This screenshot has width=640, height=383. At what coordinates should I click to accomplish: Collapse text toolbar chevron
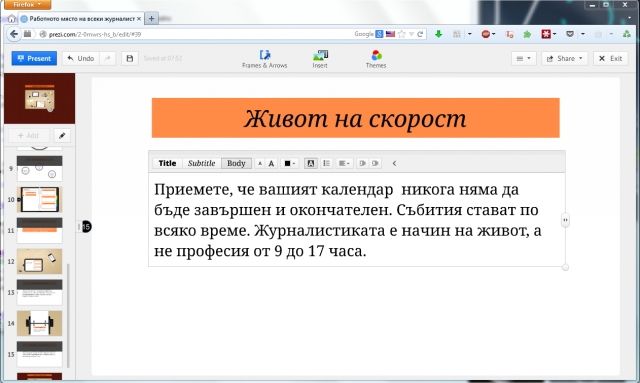pyautogui.click(x=394, y=163)
